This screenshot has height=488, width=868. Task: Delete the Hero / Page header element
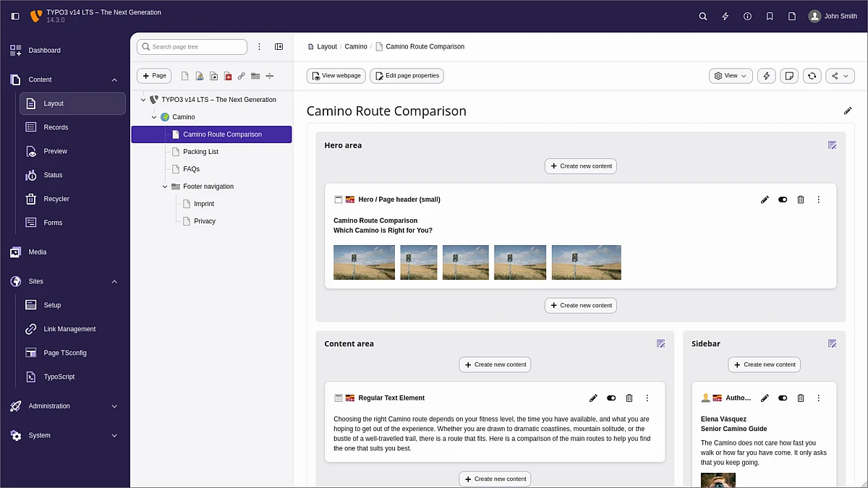[801, 200]
